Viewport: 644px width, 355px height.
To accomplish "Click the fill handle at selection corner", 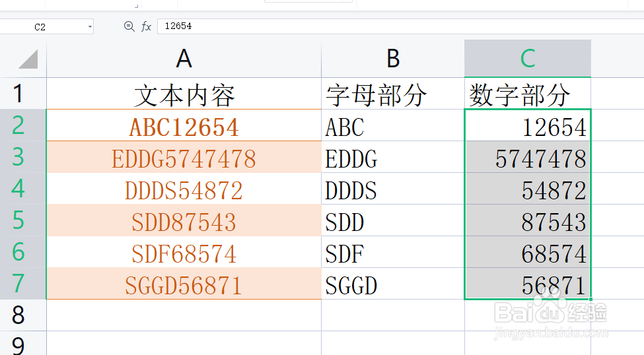I will point(590,299).
